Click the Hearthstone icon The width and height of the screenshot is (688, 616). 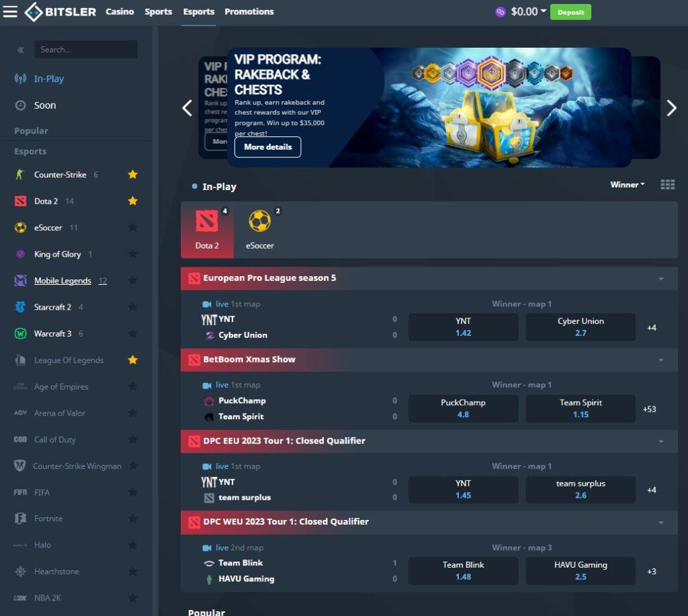pos(20,571)
